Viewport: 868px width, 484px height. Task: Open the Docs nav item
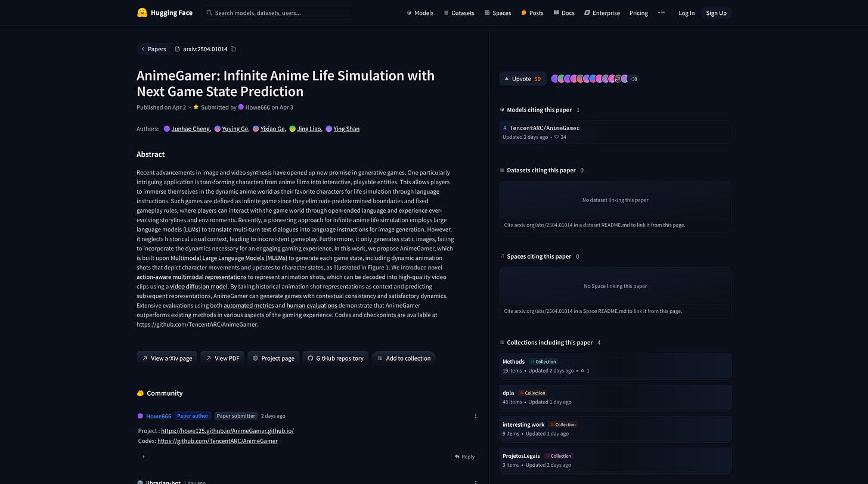[564, 13]
